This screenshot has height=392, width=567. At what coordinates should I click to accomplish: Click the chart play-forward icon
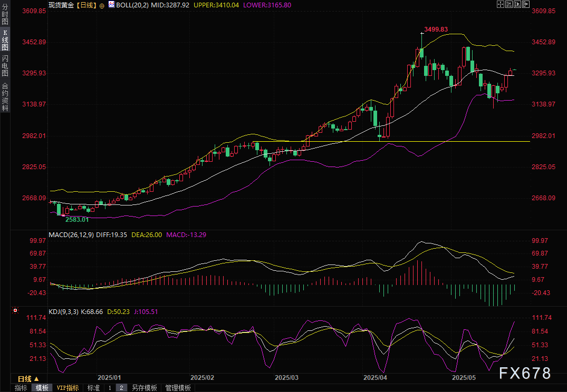(517, 5)
